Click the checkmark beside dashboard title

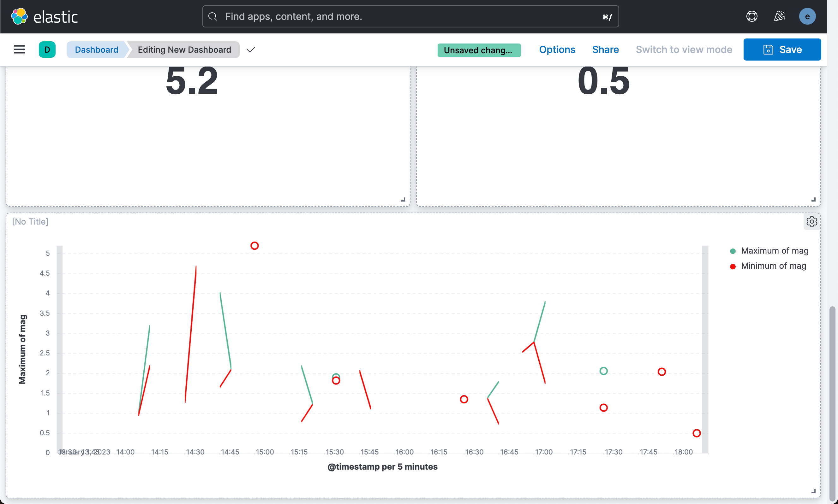coord(251,50)
